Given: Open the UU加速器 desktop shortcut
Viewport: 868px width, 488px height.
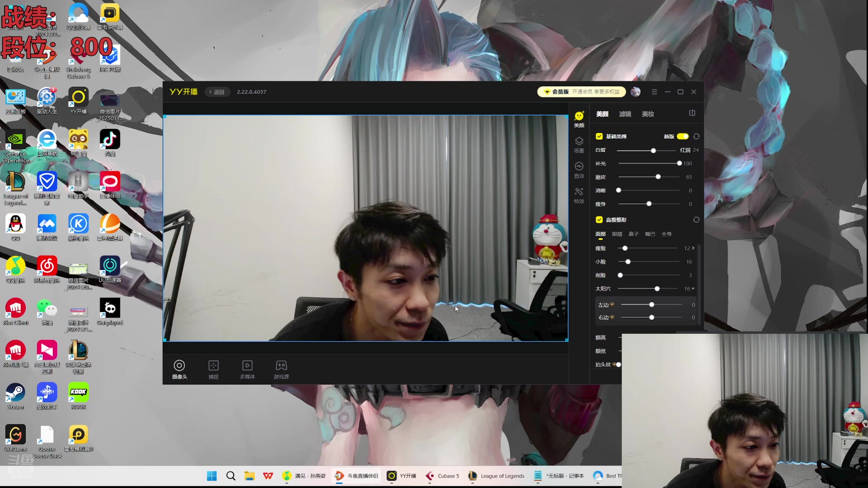Looking at the screenshot, I should (110, 269).
